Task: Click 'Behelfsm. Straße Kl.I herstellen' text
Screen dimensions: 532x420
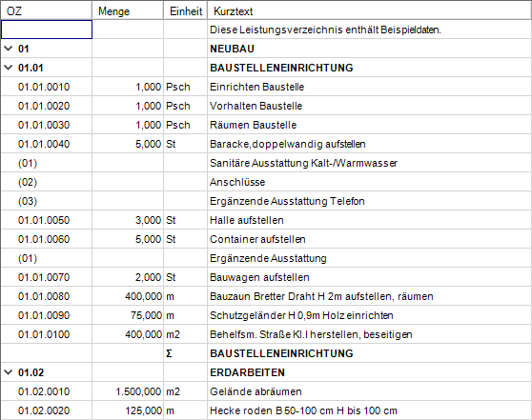Action: 285,334
